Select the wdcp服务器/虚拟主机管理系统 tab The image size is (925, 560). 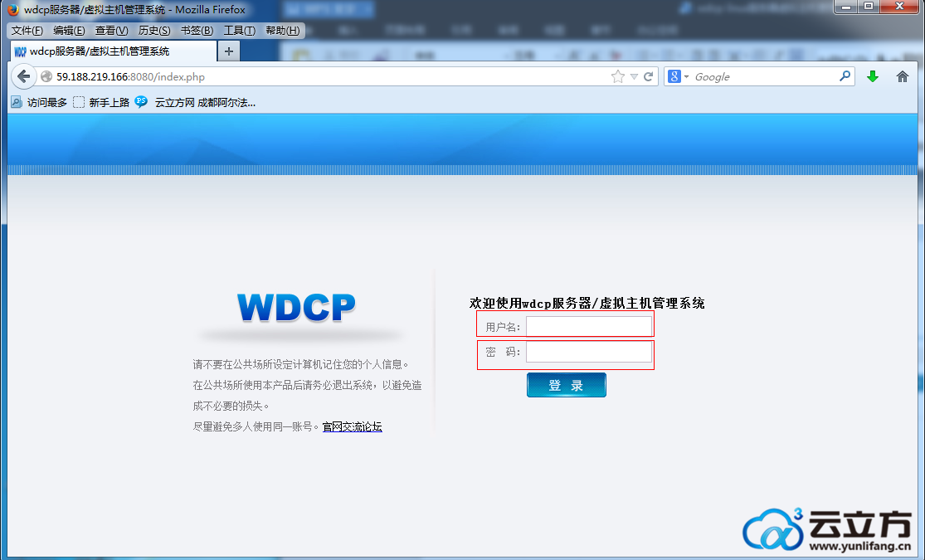114,51
